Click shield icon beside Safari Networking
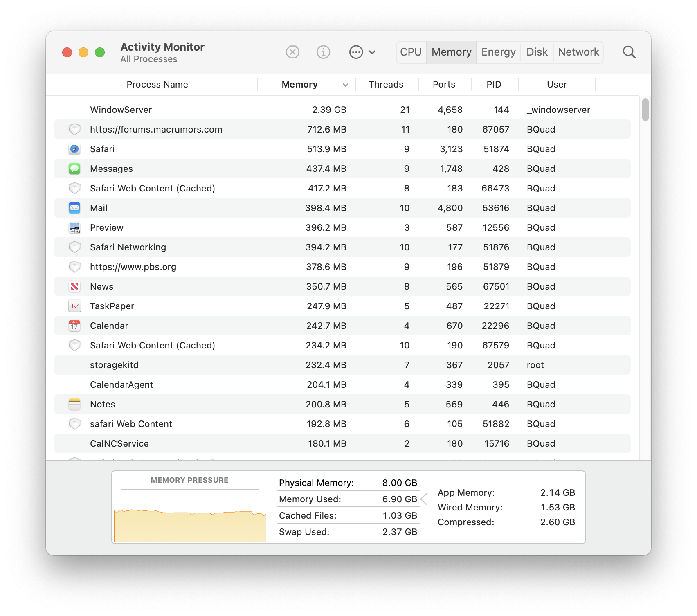This screenshot has height=616, width=697. (x=74, y=247)
